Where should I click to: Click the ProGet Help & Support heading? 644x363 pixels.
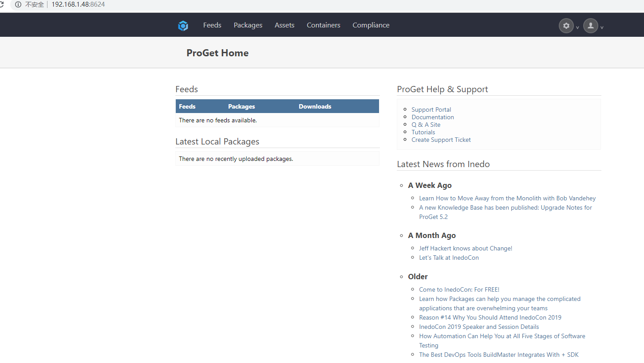[x=443, y=89]
